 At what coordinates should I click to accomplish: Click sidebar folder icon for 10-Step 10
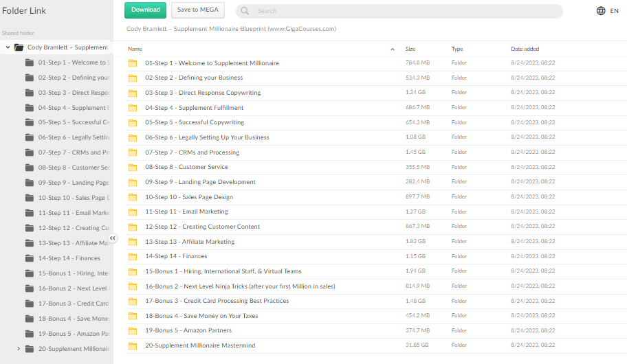[x=30, y=198]
